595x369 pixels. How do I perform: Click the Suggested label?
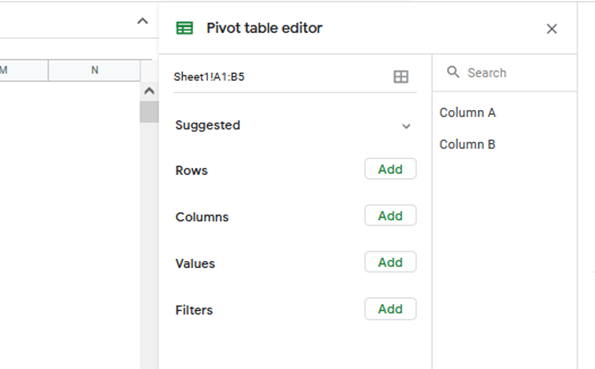pyautogui.click(x=208, y=125)
